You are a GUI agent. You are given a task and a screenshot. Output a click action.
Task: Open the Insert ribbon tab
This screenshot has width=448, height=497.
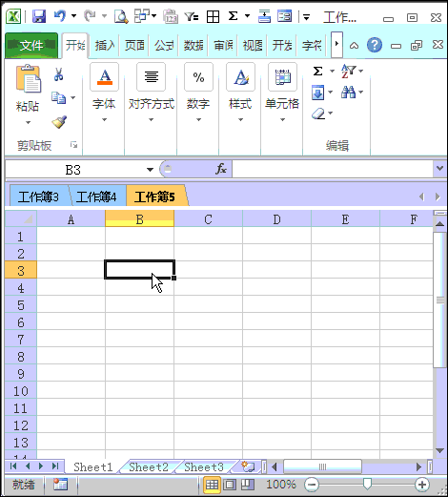(105, 46)
